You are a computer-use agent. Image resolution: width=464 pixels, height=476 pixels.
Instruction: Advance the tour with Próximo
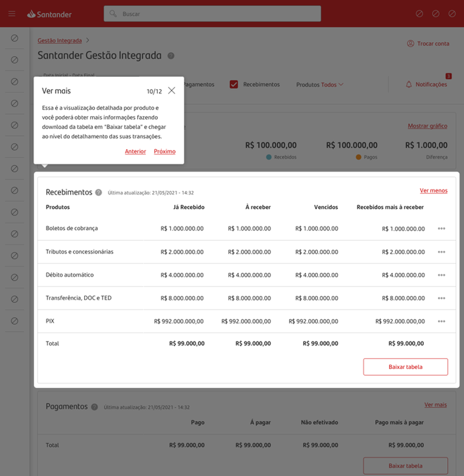(x=165, y=151)
